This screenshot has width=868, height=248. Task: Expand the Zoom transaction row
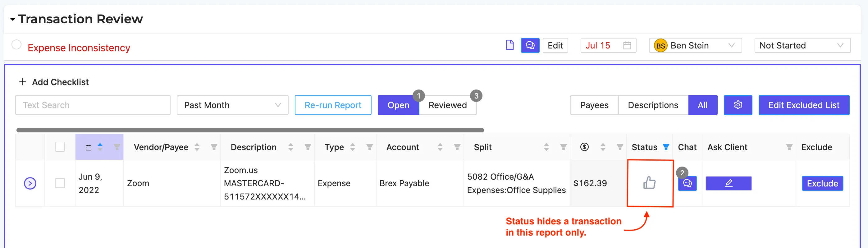30,183
